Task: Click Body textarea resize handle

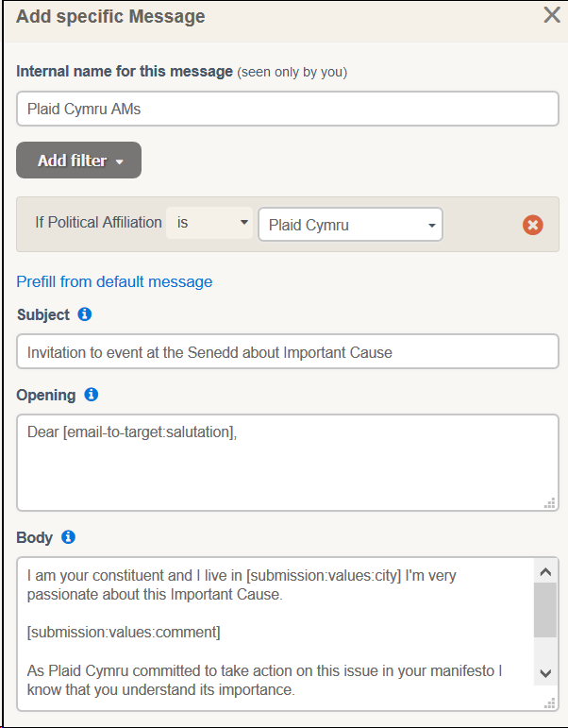Action: (x=550, y=703)
